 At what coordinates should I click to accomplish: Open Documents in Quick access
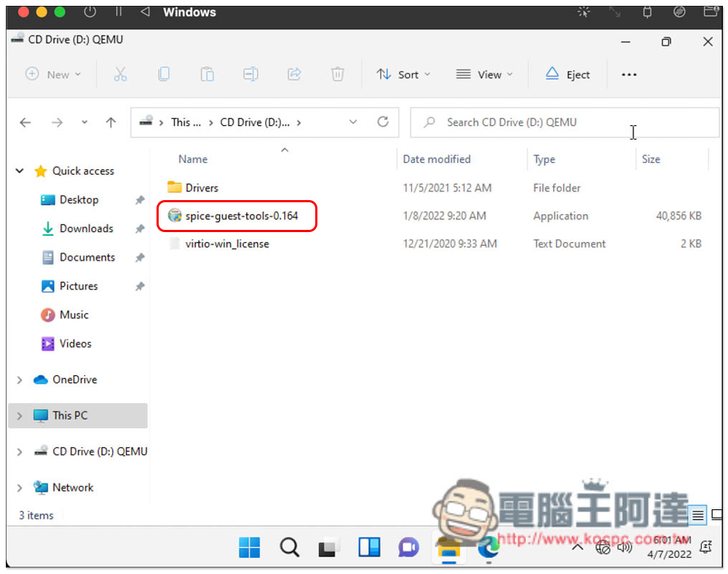coord(78,258)
